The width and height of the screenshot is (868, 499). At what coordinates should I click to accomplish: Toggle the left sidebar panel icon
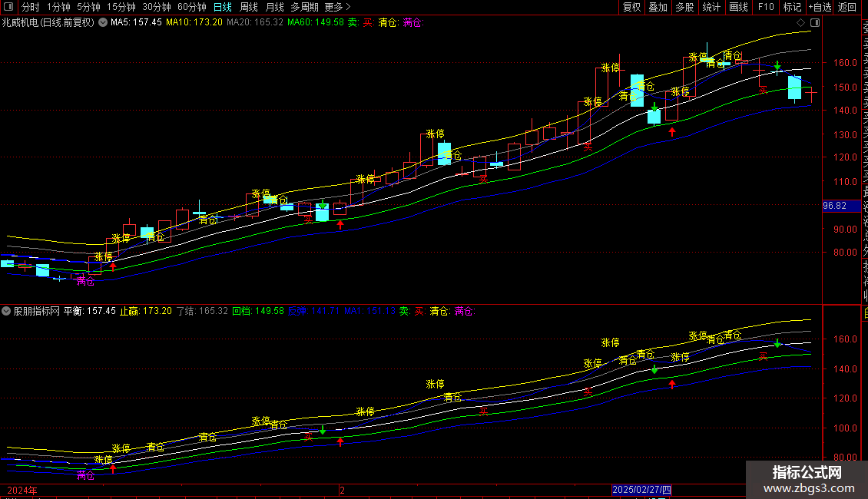tap(8, 7)
